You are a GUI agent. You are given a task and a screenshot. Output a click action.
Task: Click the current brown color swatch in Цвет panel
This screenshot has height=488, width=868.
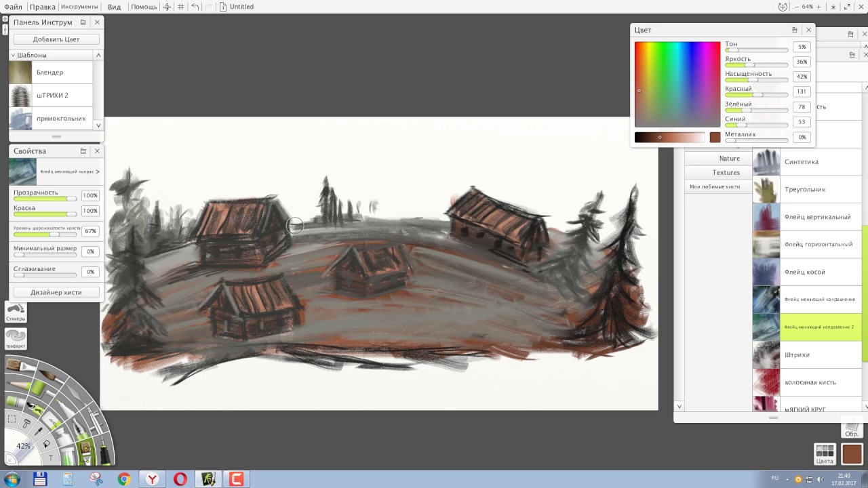click(715, 138)
